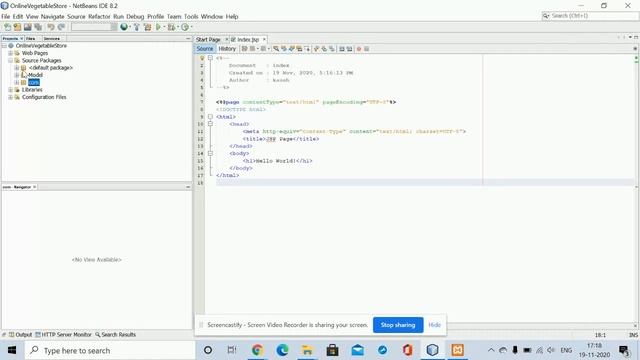The width and height of the screenshot is (640, 360).
Task: Open the HTTP Server Monitor button
Action: point(63,335)
